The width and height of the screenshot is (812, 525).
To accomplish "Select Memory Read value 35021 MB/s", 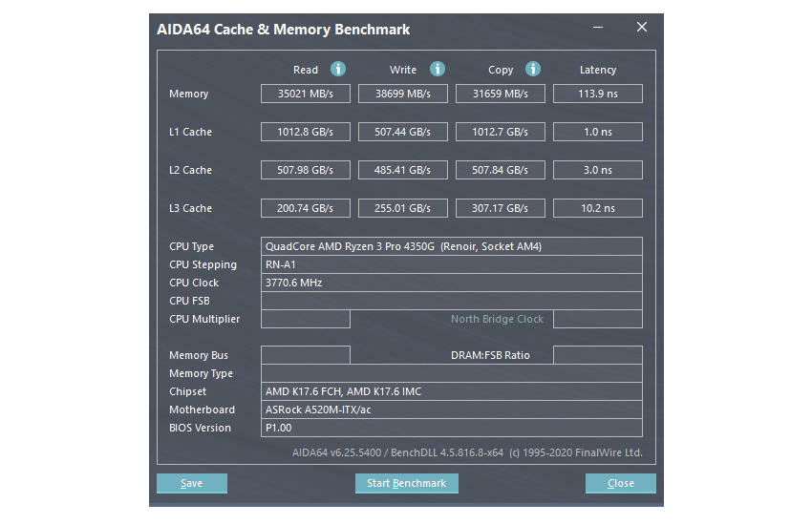I will pos(306,94).
